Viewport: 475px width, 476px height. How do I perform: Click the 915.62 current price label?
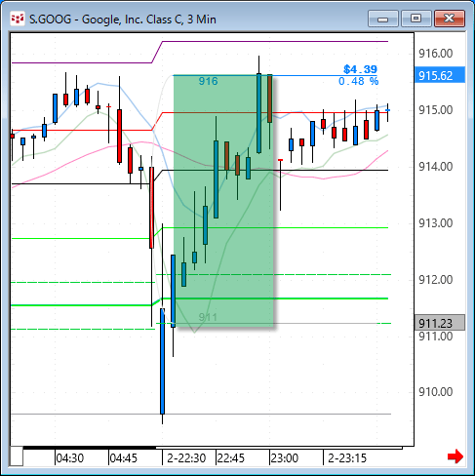pyautogui.click(x=440, y=75)
